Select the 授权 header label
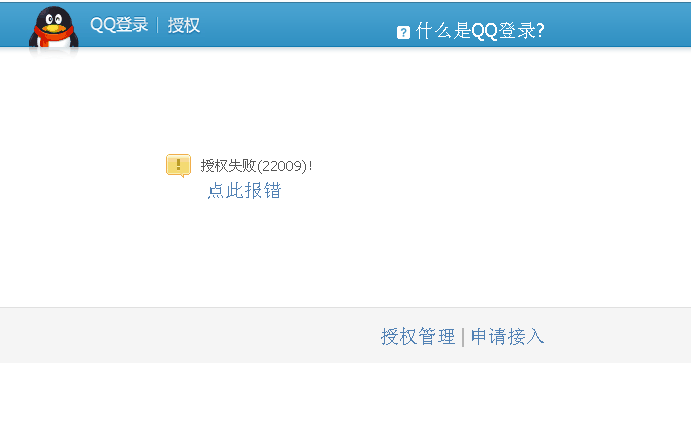 pos(184,25)
